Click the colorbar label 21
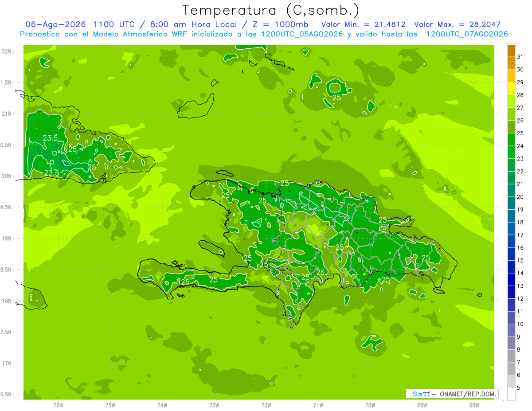The image size is (532, 411). (x=520, y=184)
